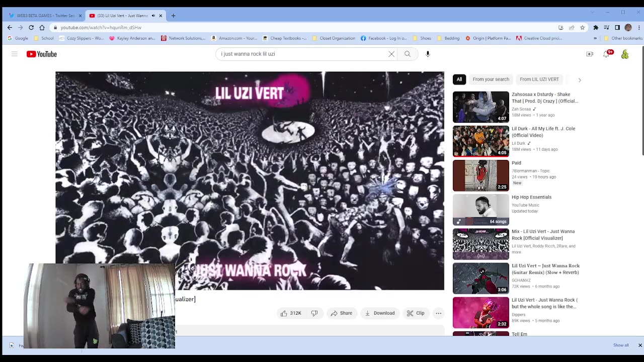This screenshot has width=644, height=362.
Task: Open the Other bookmarks folder
Action: click(623, 38)
